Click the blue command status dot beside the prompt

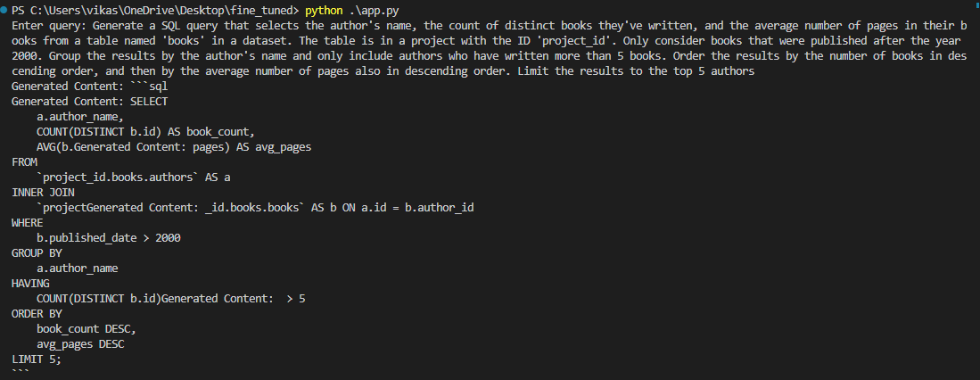pyautogui.click(x=4, y=11)
